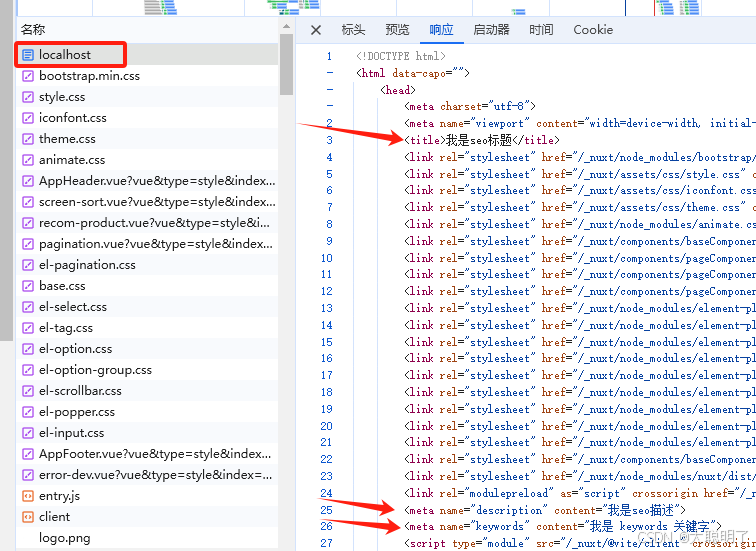Click the request list scrollbar thumb
The image size is (756, 551).
(x=286, y=64)
